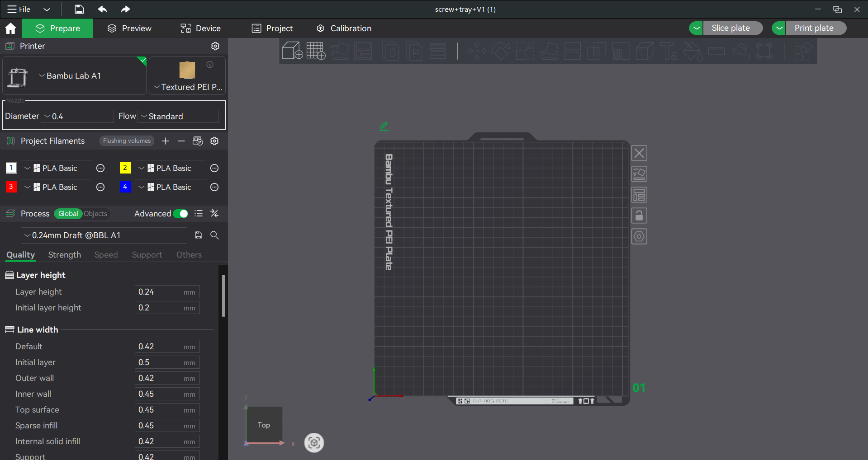
Task: Select the Global process scope
Action: coord(68,214)
